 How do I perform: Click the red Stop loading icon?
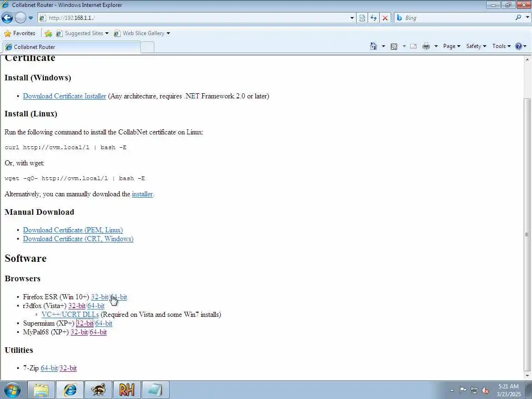coord(385,18)
